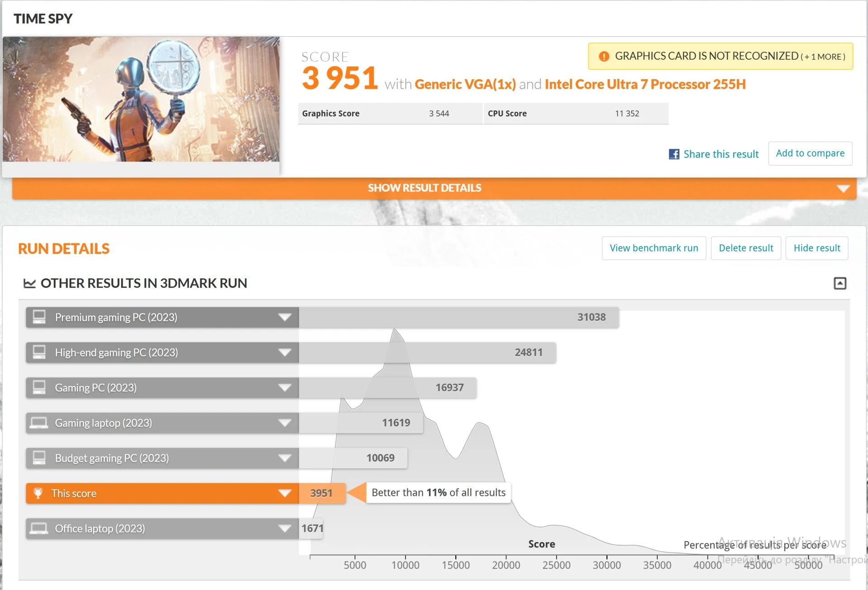Click the TIME SPY title text

pyautogui.click(x=43, y=19)
